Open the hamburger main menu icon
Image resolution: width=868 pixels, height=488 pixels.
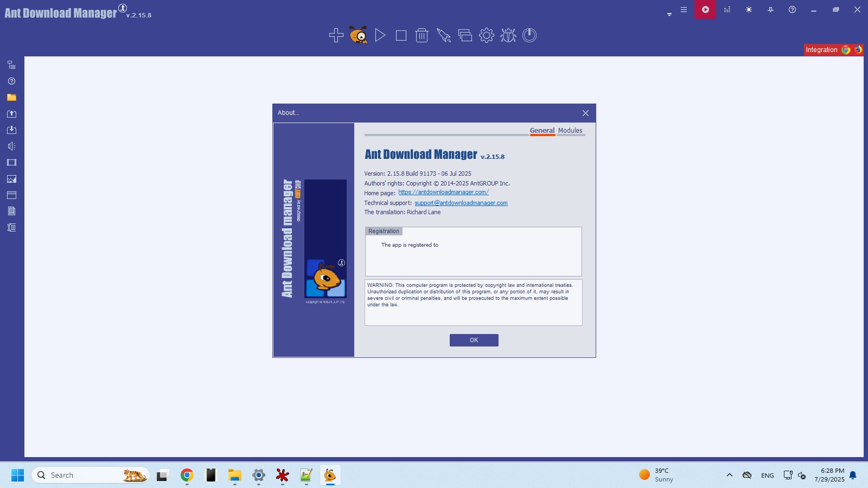coord(684,10)
